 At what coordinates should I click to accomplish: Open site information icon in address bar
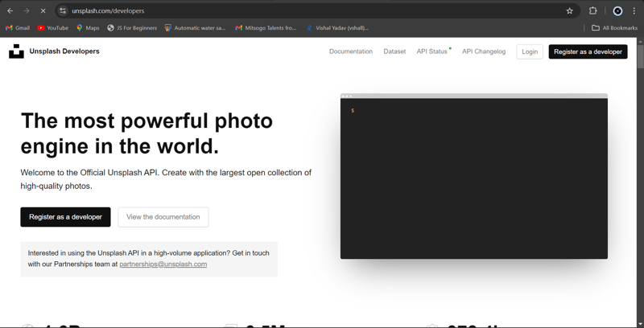pyautogui.click(x=63, y=11)
